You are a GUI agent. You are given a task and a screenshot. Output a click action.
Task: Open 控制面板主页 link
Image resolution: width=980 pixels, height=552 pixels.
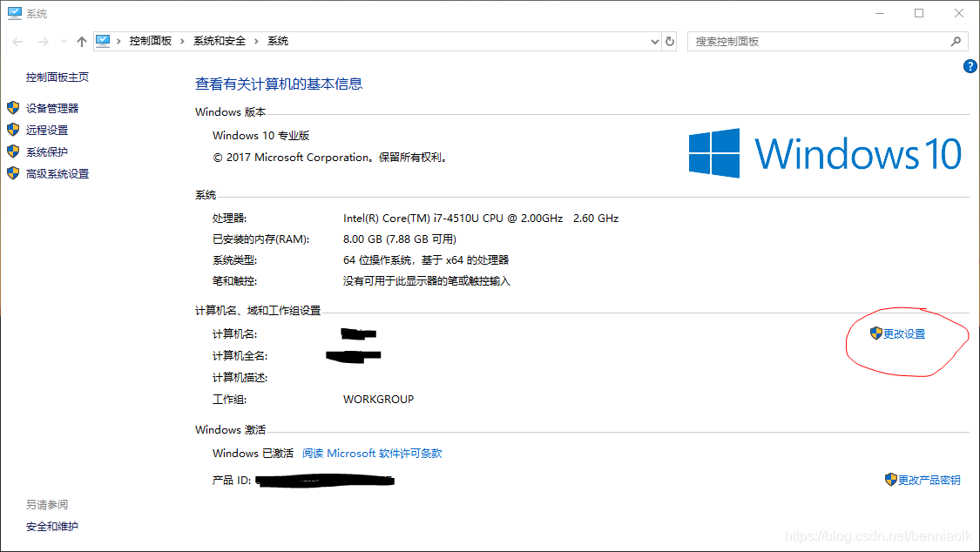(x=57, y=77)
